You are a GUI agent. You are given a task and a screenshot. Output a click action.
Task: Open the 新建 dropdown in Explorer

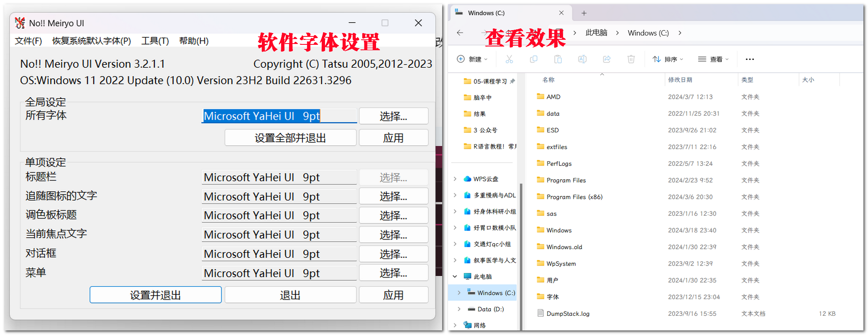tap(472, 59)
